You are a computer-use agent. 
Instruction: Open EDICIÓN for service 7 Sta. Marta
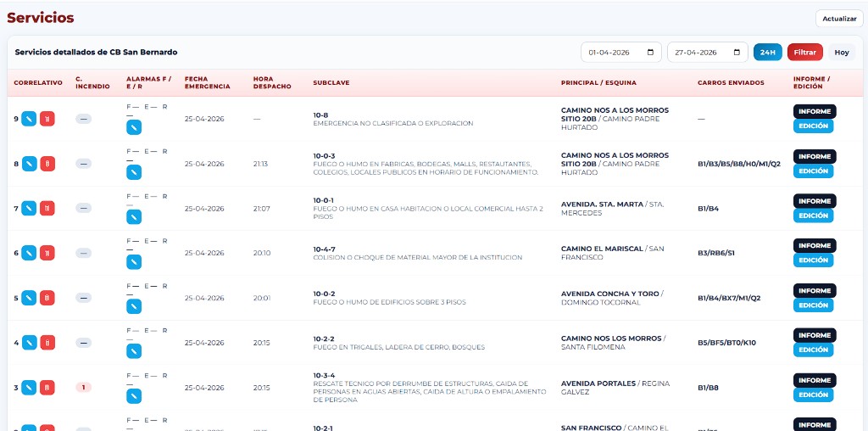[813, 215]
